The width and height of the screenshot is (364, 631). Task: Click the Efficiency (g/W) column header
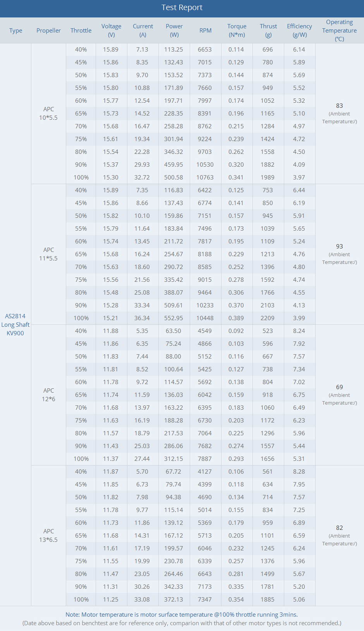299,31
